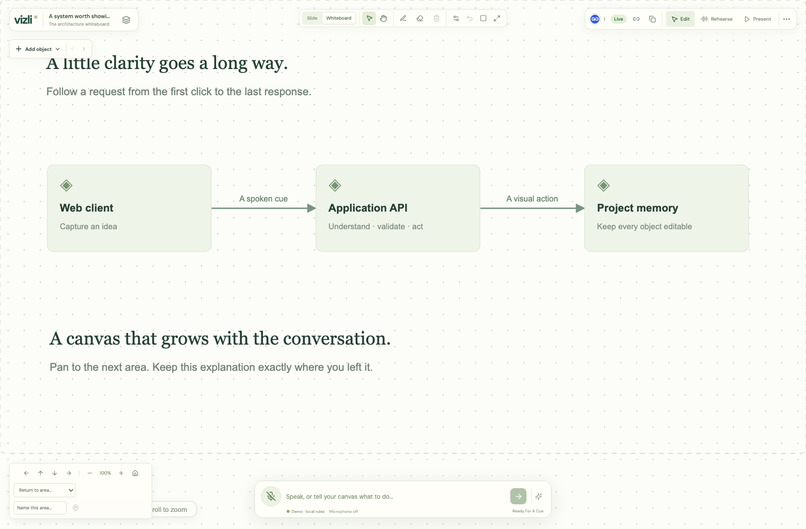Select 'A little clarity goes a long way' heading
This screenshot has width=806, height=529.
pyautogui.click(x=167, y=63)
